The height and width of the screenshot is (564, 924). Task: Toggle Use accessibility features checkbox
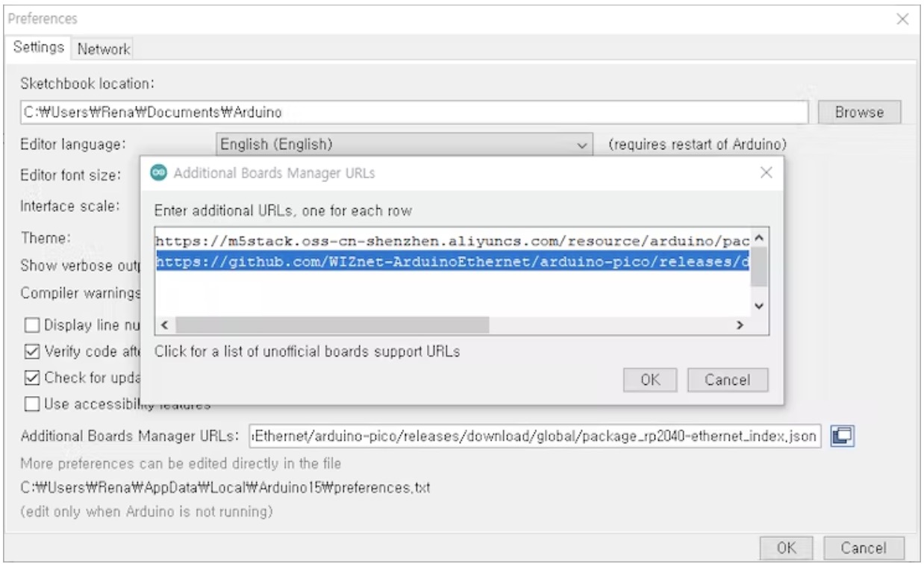pyautogui.click(x=32, y=404)
